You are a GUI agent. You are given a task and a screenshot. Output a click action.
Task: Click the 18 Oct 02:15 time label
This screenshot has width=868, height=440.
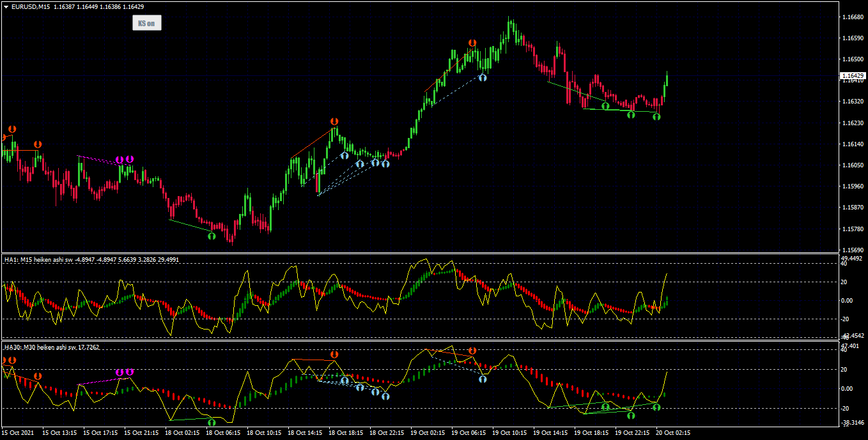pyautogui.click(x=183, y=432)
